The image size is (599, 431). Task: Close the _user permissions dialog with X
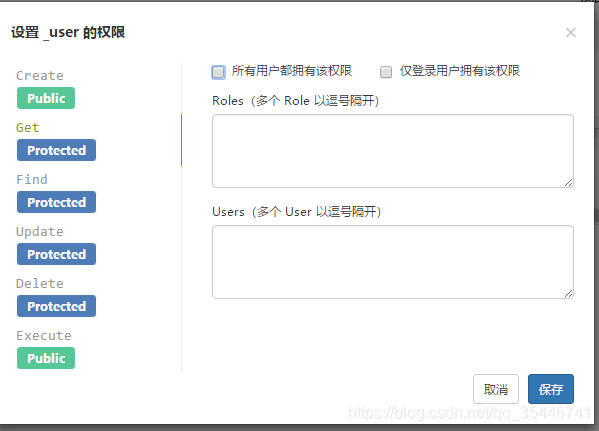tap(571, 32)
